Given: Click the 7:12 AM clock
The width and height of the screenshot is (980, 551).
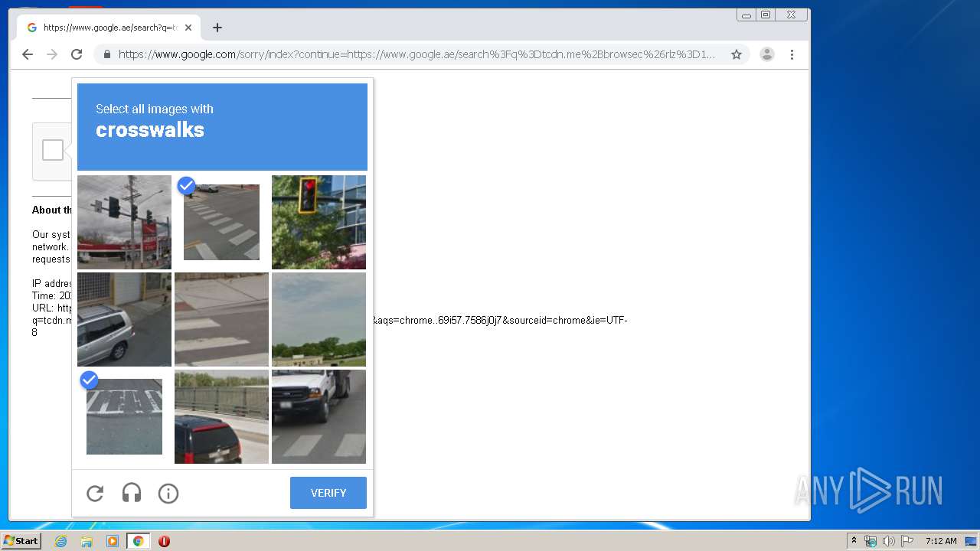Looking at the screenshot, I should [x=940, y=541].
